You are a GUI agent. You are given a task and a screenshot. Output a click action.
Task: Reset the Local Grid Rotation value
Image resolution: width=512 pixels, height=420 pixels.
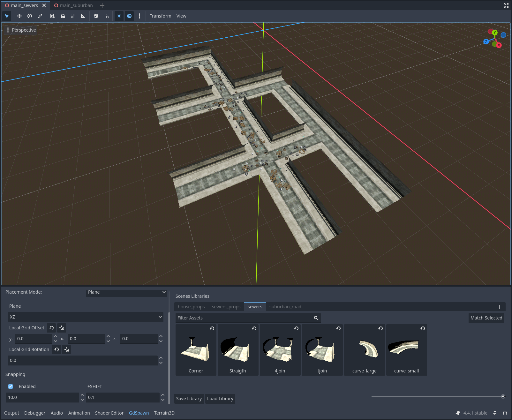56,349
